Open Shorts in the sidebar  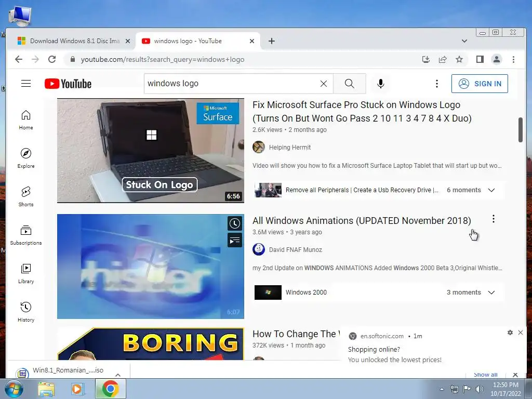(26, 197)
